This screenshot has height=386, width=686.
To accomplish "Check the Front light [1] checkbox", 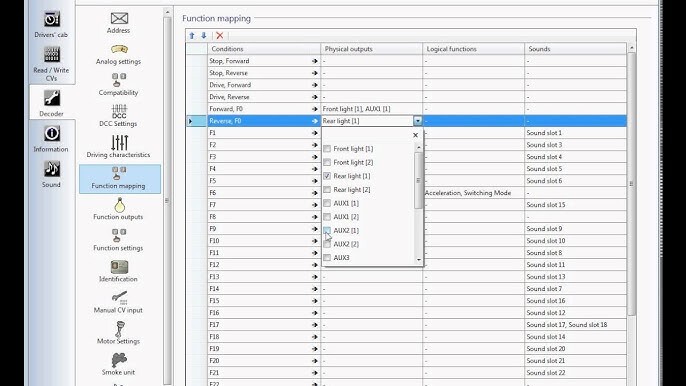I will (x=327, y=149).
